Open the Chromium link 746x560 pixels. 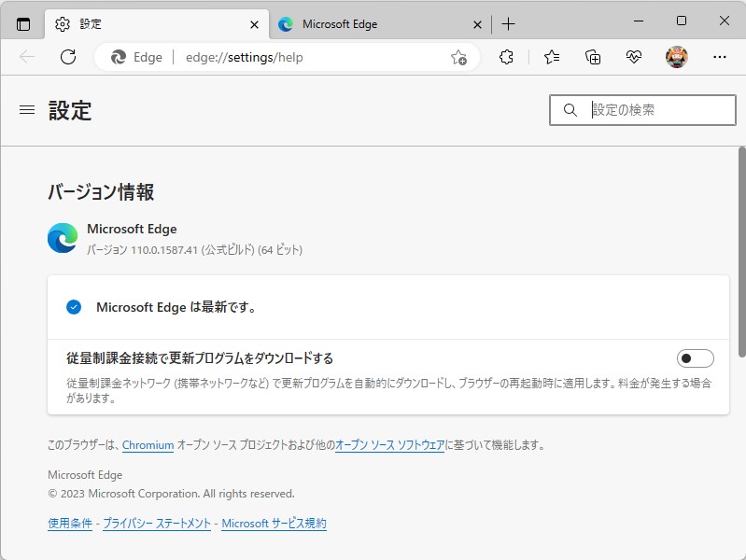(x=148, y=445)
